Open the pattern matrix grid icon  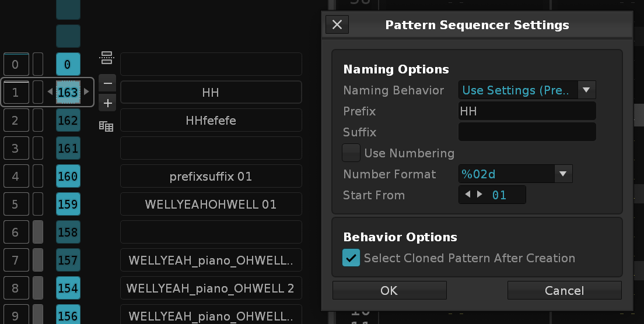(106, 126)
